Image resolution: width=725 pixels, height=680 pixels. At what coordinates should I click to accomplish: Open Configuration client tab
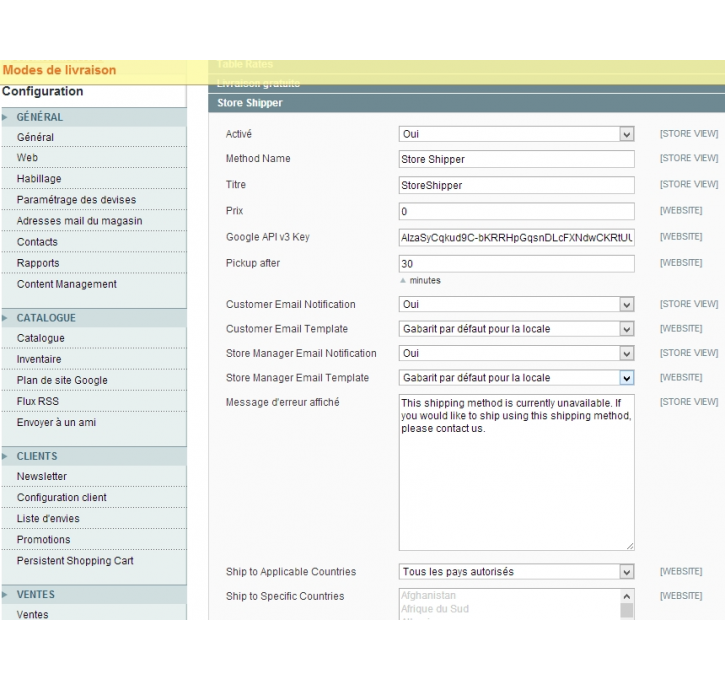point(94,497)
